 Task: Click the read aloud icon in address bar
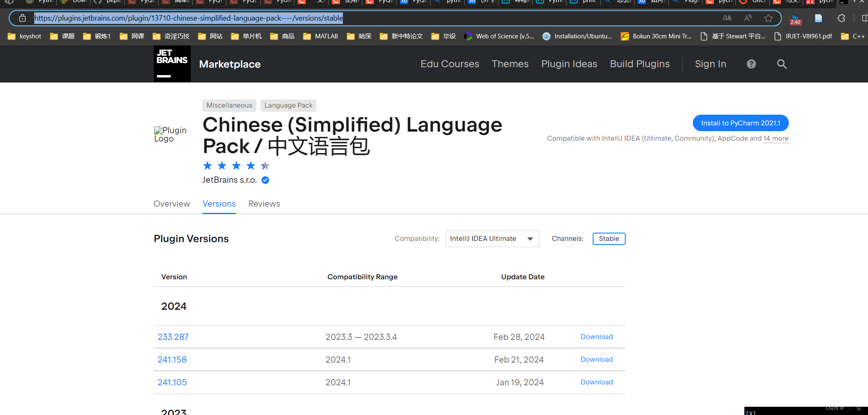pos(748,18)
